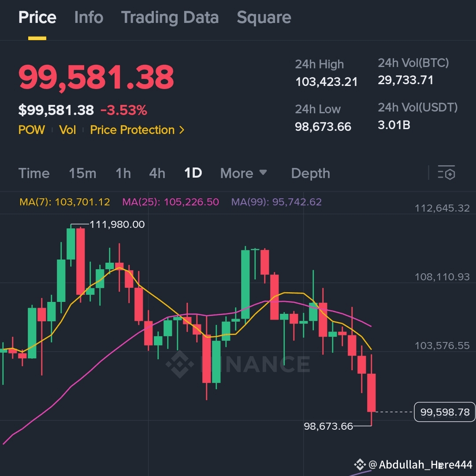Click the POW tag link

click(31, 130)
